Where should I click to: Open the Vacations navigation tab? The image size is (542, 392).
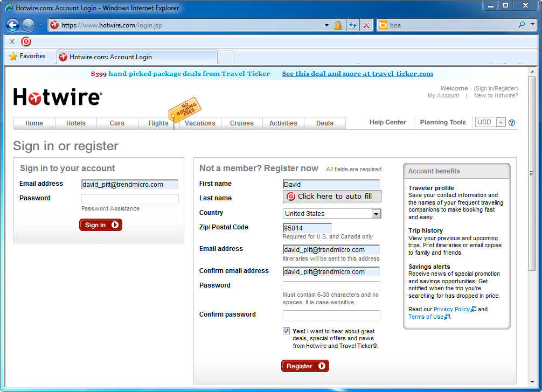point(200,123)
